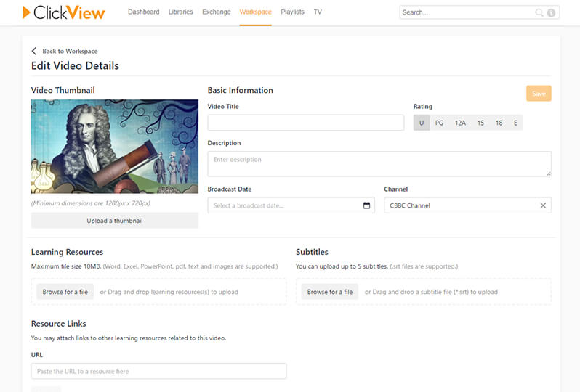The height and width of the screenshot is (392, 580).
Task: Switch to the Exchange tab
Action: 216,12
